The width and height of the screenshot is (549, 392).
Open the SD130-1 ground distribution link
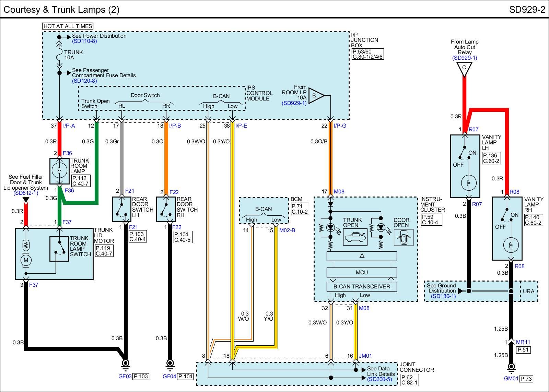[x=443, y=296]
